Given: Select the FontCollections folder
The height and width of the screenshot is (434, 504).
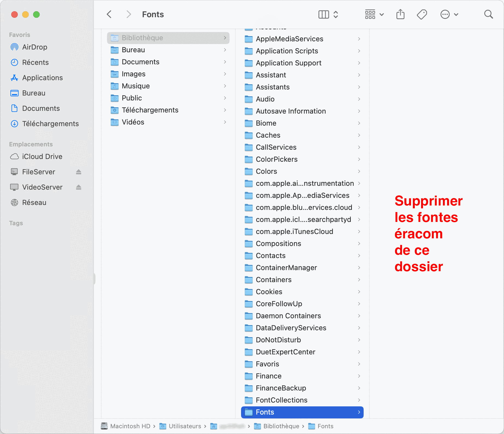Looking at the screenshot, I should (x=281, y=400).
